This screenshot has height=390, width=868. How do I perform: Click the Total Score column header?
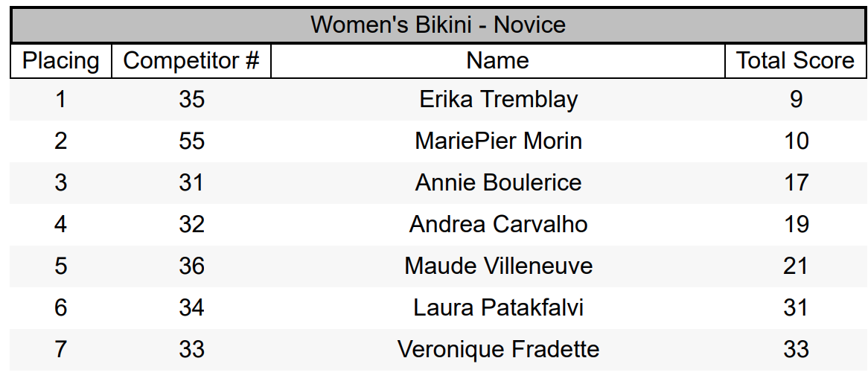pos(796,60)
